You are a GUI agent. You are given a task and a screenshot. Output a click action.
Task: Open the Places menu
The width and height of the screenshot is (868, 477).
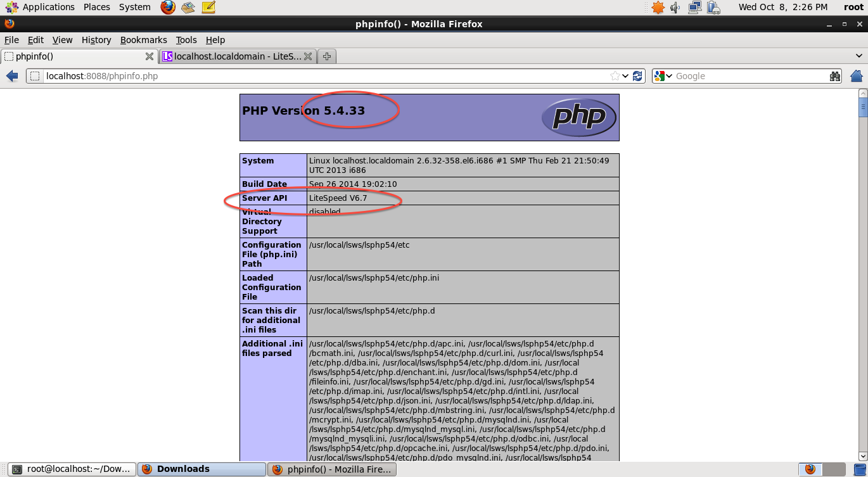tap(96, 7)
